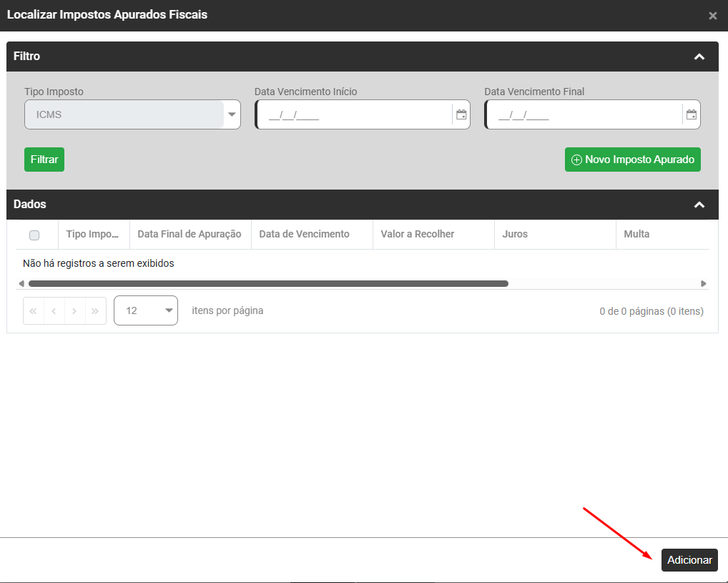Close the Localizar Impostos dialog
This screenshot has height=583, width=728.
point(712,16)
